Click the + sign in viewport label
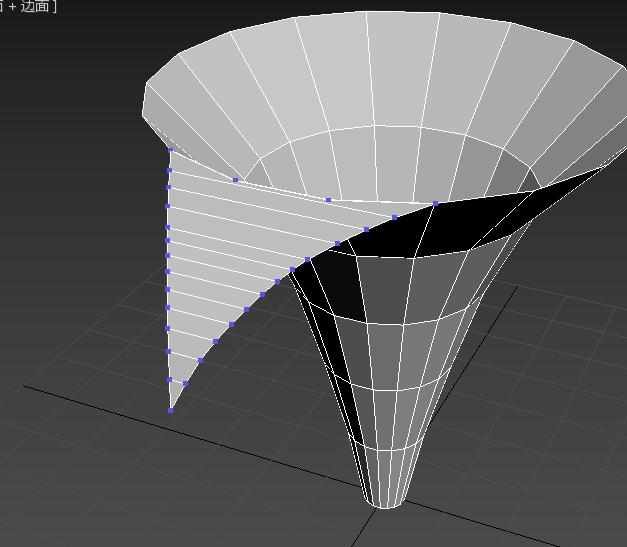 click(12, 6)
